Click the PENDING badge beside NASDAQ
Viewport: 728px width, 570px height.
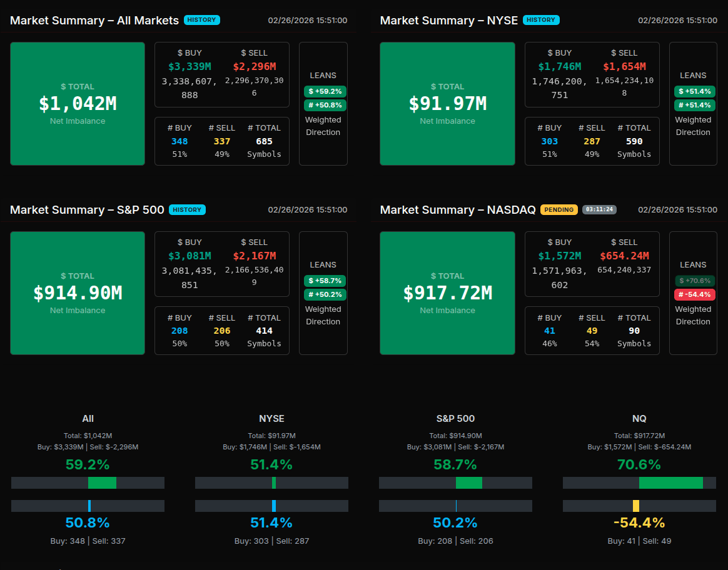[x=559, y=210]
